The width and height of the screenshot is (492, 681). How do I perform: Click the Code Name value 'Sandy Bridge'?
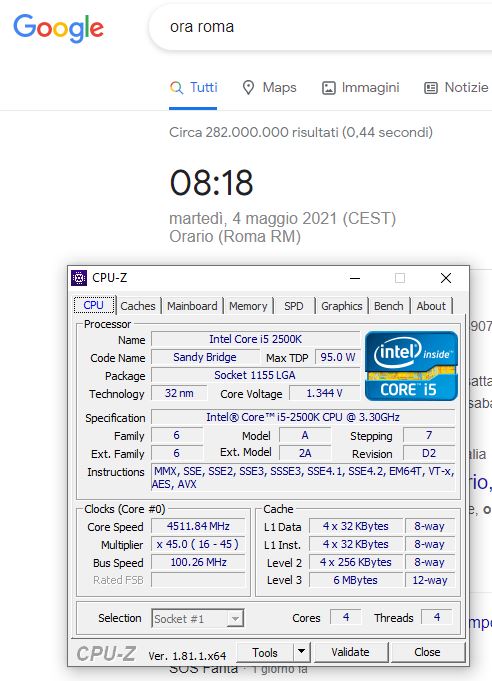(x=205, y=357)
